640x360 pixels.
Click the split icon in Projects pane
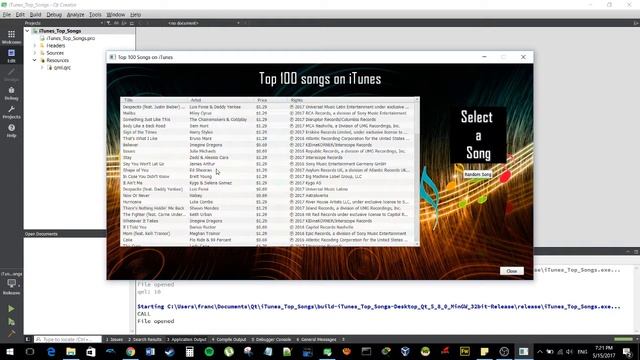(x=124, y=23)
